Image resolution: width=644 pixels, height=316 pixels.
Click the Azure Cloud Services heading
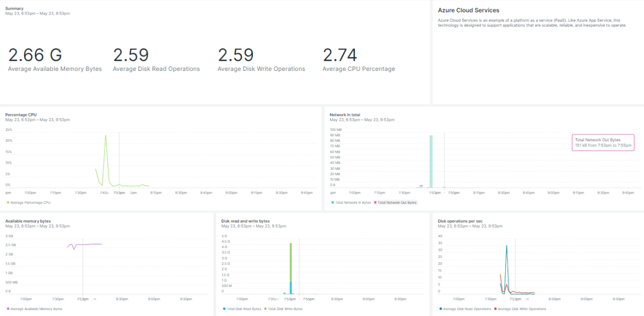click(469, 10)
